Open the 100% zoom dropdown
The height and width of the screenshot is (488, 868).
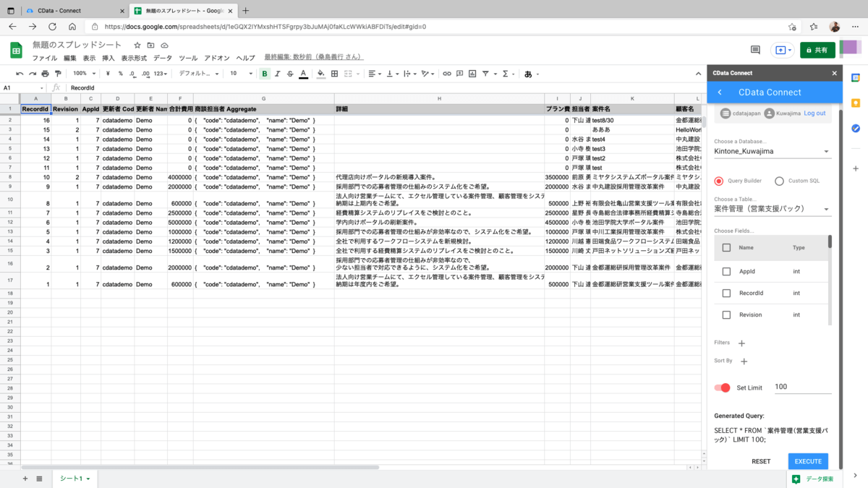coord(84,74)
